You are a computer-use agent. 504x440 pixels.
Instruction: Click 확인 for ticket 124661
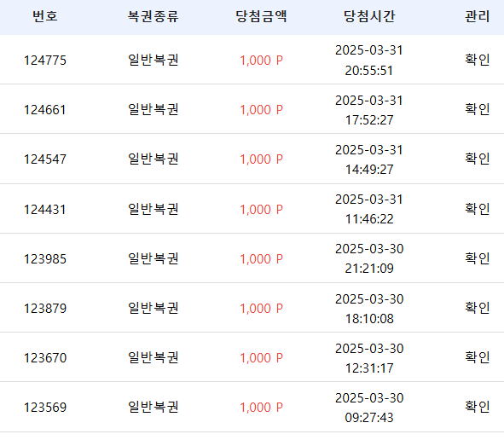(477, 109)
